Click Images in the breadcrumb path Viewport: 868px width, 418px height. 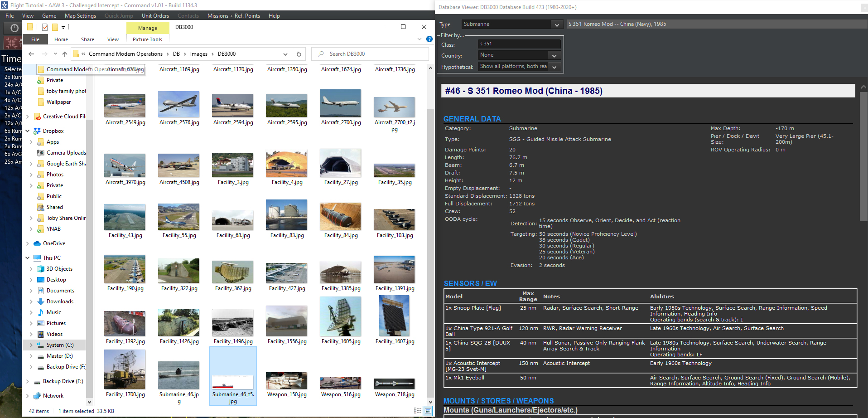coord(199,54)
